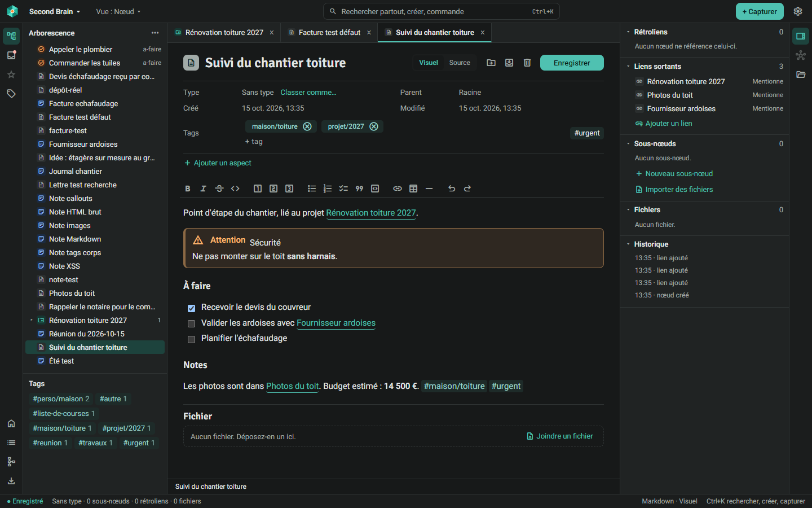Collapse the Liens sortants section
The height and width of the screenshot is (508, 812).
(x=629, y=66)
